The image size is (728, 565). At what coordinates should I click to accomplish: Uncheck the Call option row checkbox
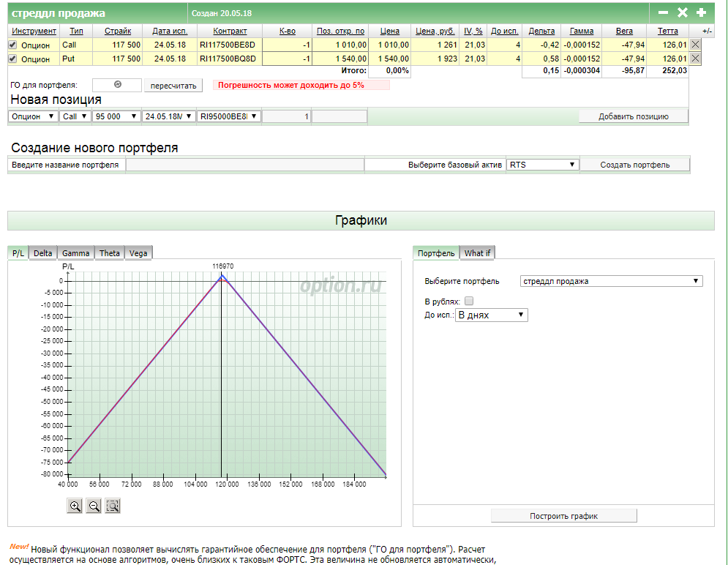click(x=12, y=45)
